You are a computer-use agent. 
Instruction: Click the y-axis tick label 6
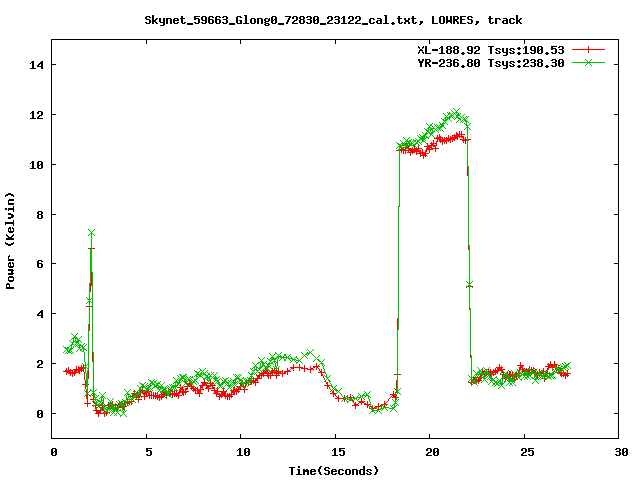[40, 264]
